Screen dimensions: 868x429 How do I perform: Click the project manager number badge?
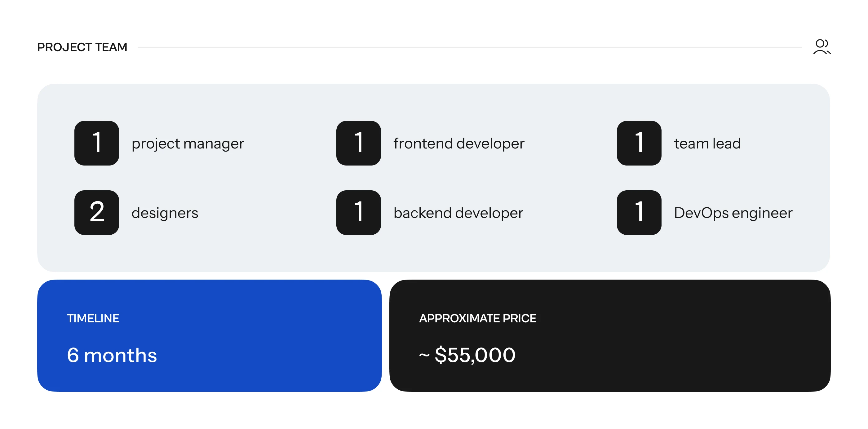(x=97, y=143)
